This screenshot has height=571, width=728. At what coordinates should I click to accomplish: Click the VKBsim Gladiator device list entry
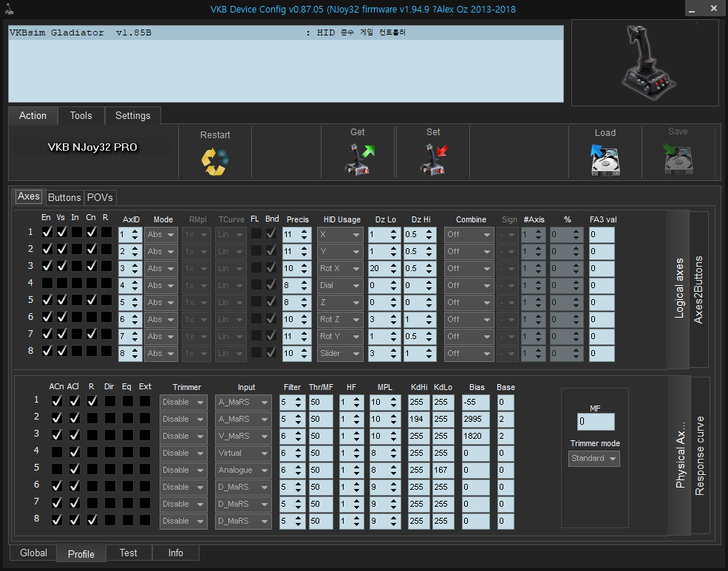click(286, 33)
